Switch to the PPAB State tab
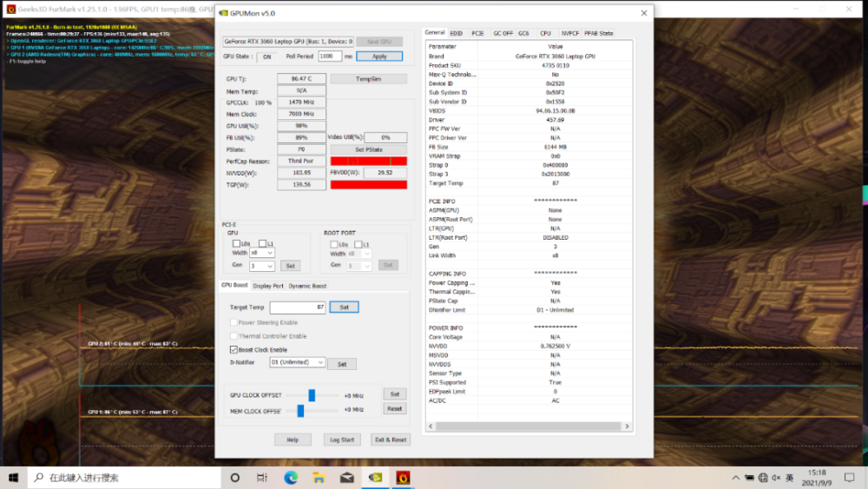The height and width of the screenshot is (489, 868). point(598,33)
